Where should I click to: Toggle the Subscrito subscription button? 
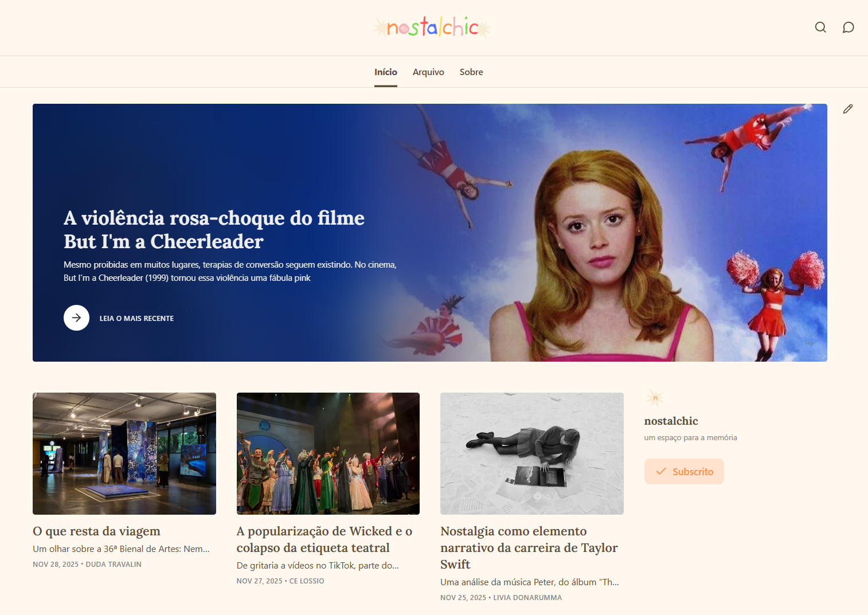point(684,471)
